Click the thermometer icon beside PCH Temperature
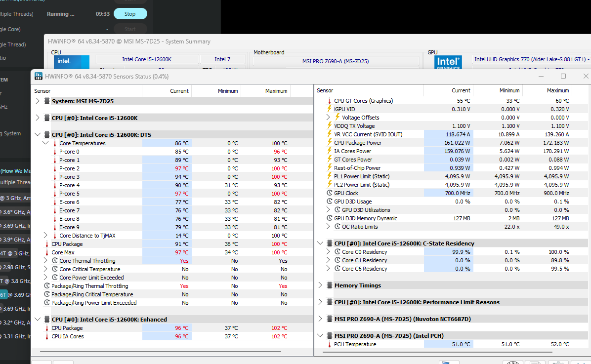 point(330,344)
